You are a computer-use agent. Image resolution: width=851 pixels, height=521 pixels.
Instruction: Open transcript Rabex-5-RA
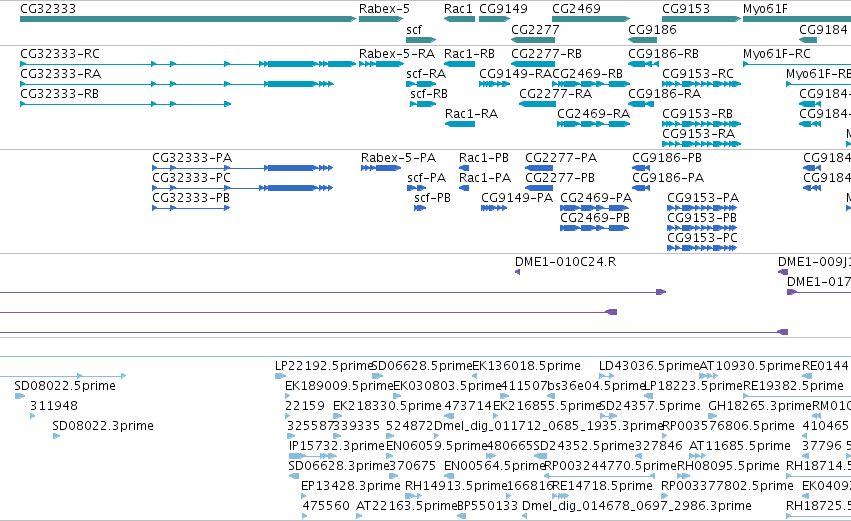pyautogui.click(x=397, y=54)
